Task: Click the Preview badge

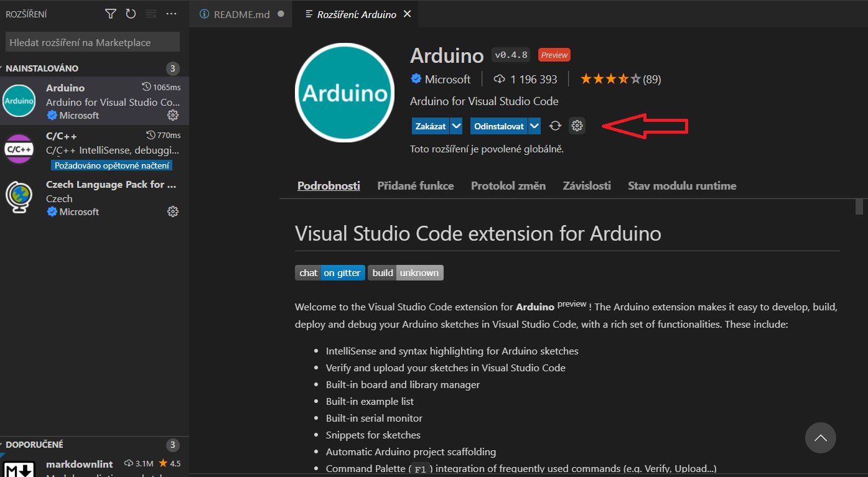Action: 554,55
